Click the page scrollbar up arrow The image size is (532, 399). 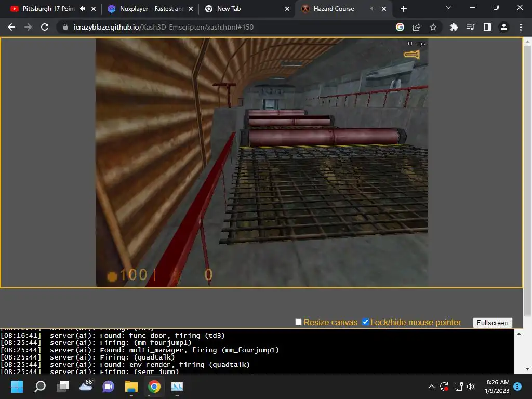[x=527, y=42]
